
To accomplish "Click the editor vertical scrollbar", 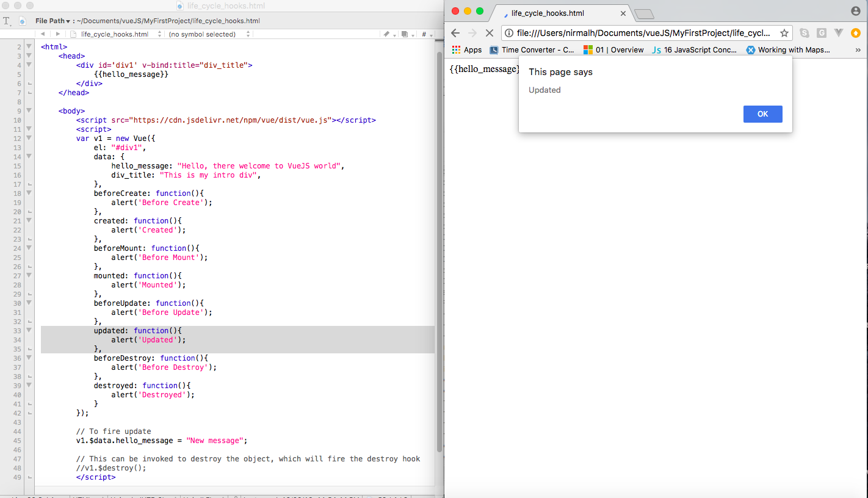I will (x=439, y=250).
